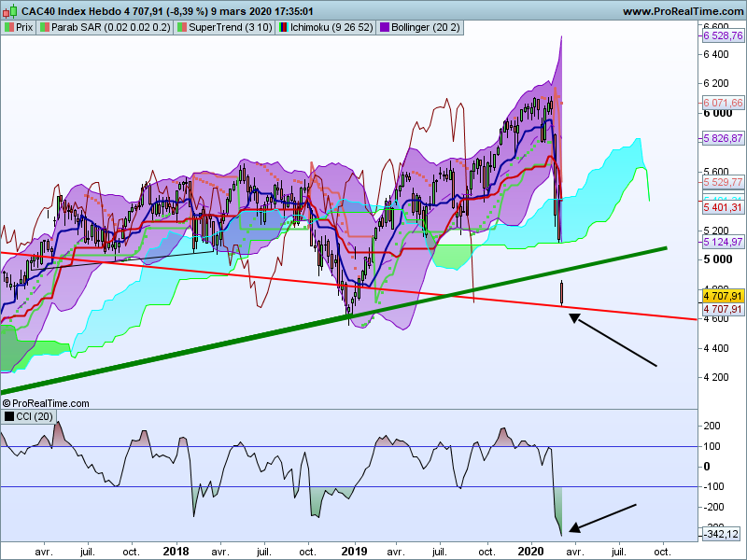Image resolution: width=747 pixels, height=560 pixels.
Task: Click the 6 400 price axis tick
Action: [716, 54]
